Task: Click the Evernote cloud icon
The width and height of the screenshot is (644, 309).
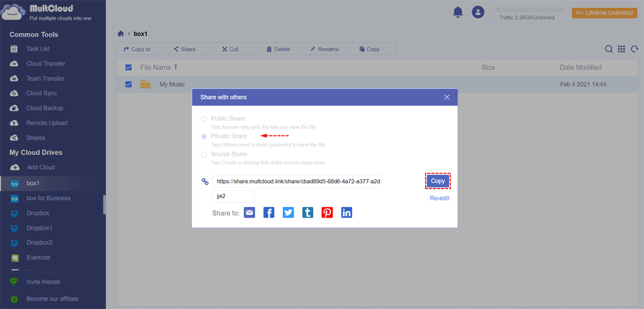Action: click(14, 257)
